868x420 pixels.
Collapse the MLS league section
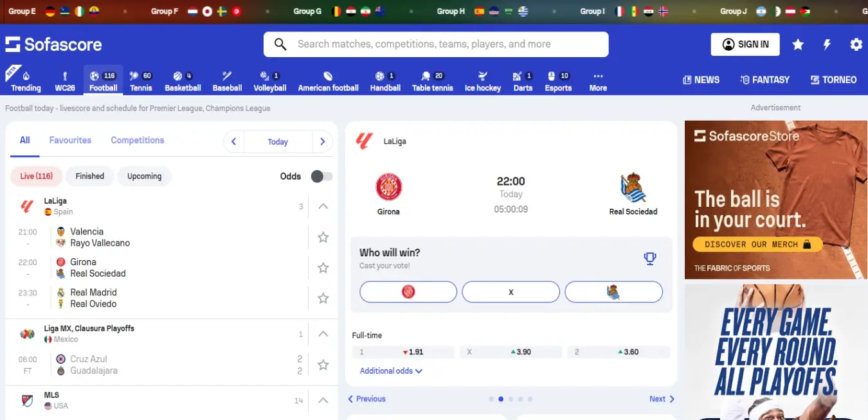323,400
